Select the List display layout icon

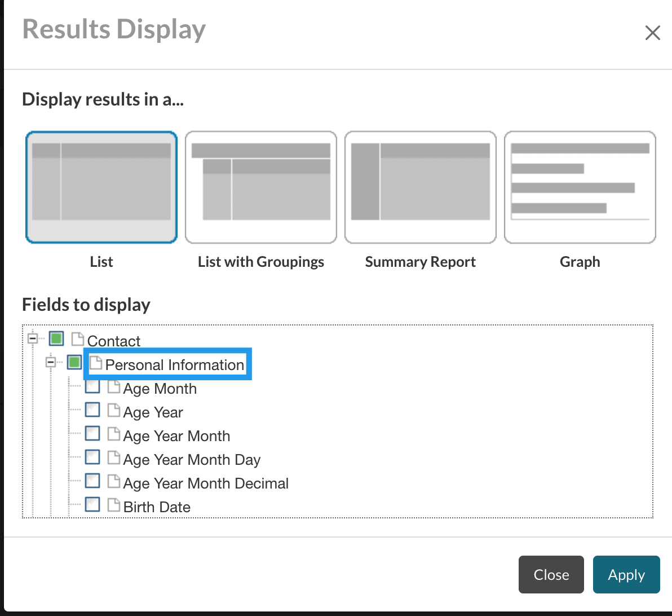click(101, 187)
